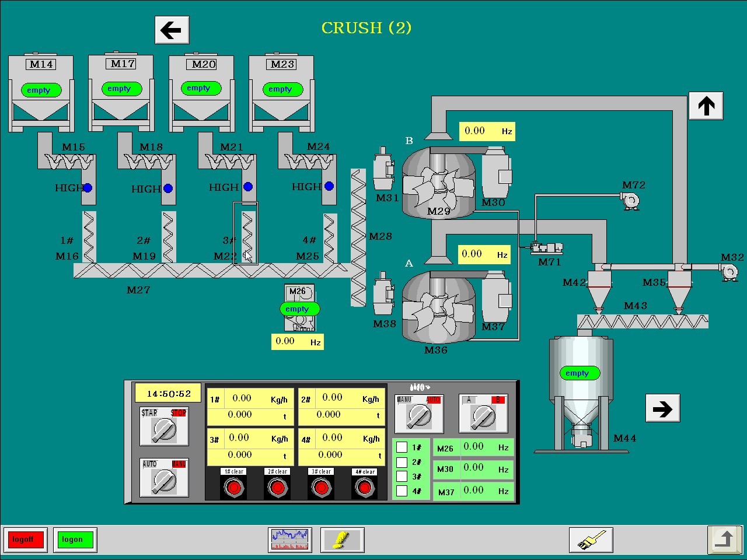Image resolution: width=747 pixels, height=560 pixels.
Task: Toggle the A/B crusher selector switch
Action: (483, 416)
